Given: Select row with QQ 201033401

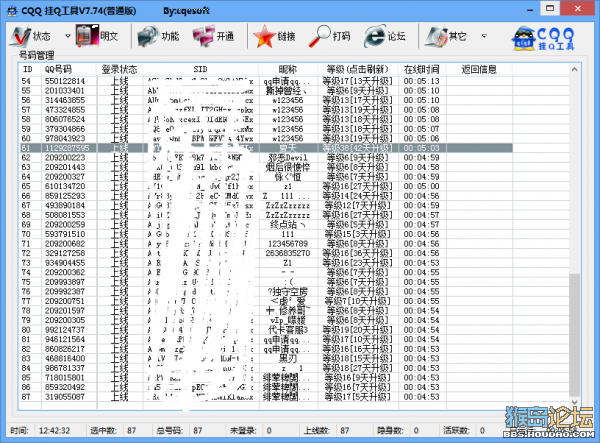Looking at the screenshot, I should point(266,91).
